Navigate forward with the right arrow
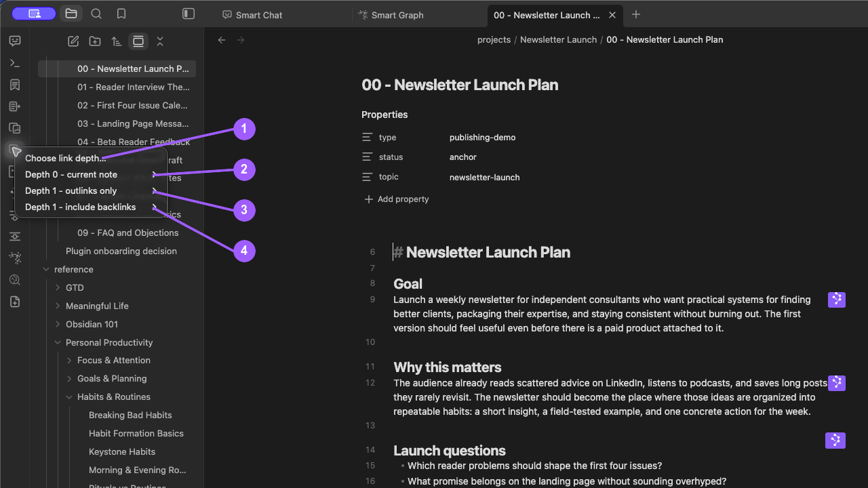The width and height of the screenshot is (868, 488). click(241, 40)
